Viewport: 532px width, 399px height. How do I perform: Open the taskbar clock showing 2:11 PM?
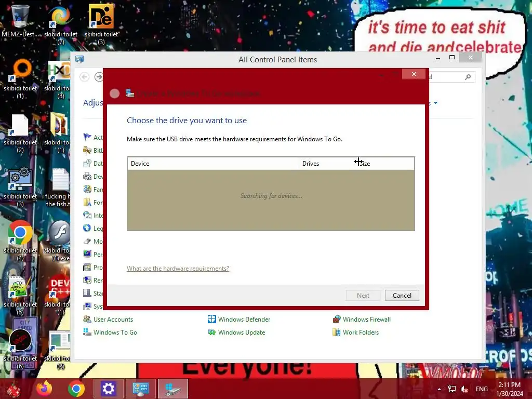pyautogui.click(x=509, y=389)
